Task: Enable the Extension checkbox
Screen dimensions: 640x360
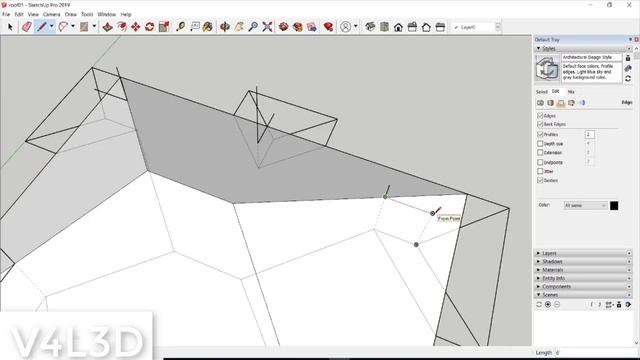Action: 540,153
